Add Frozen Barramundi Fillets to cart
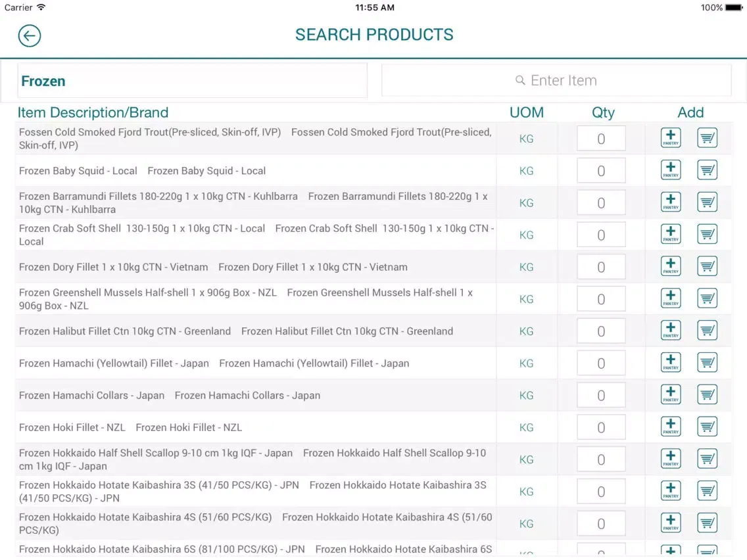The width and height of the screenshot is (747, 560). click(x=707, y=202)
